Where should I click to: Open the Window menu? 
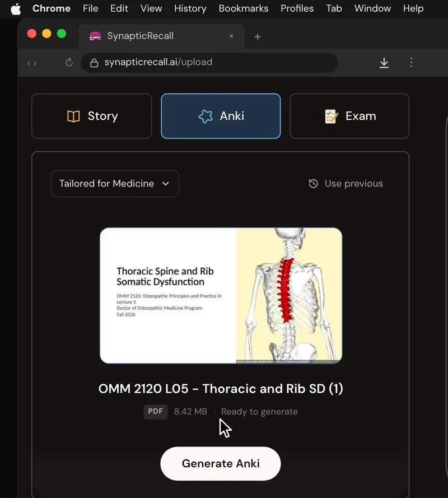click(372, 8)
